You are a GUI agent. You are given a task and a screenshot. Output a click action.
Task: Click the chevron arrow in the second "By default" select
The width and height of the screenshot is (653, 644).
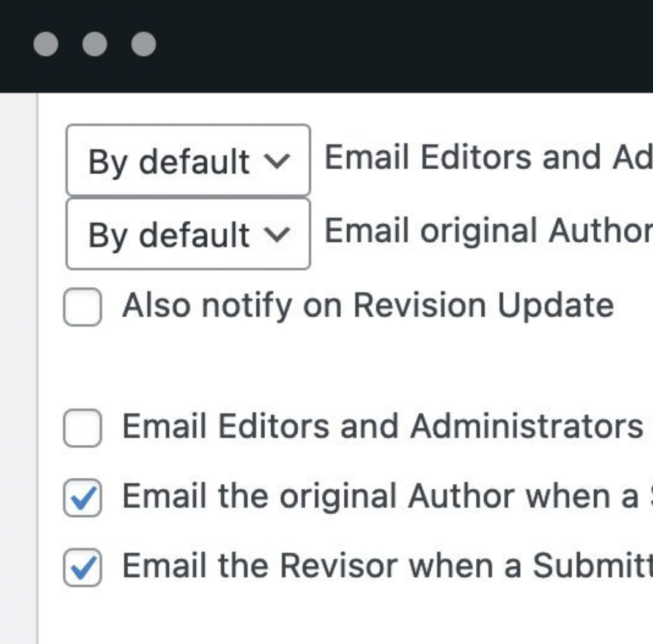point(277,234)
